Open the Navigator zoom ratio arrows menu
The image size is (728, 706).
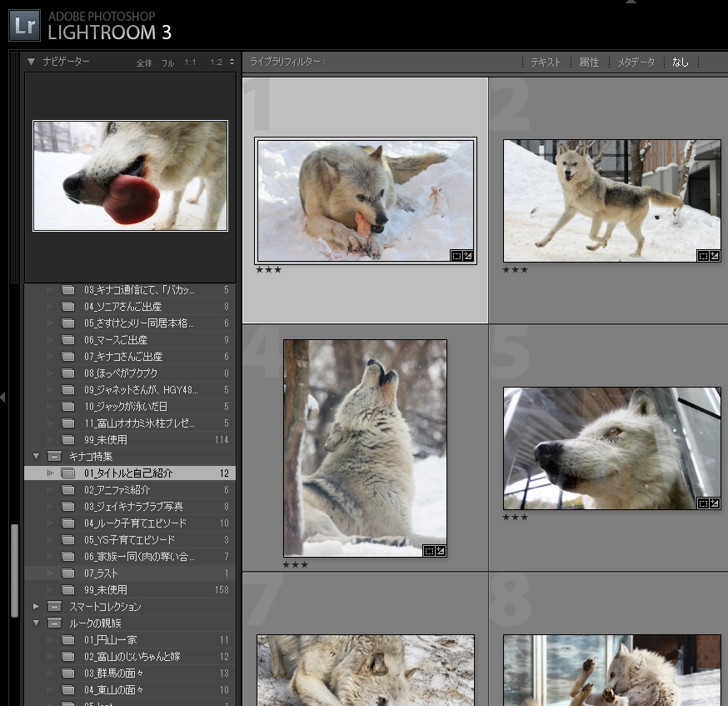click(x=232, y=63)
